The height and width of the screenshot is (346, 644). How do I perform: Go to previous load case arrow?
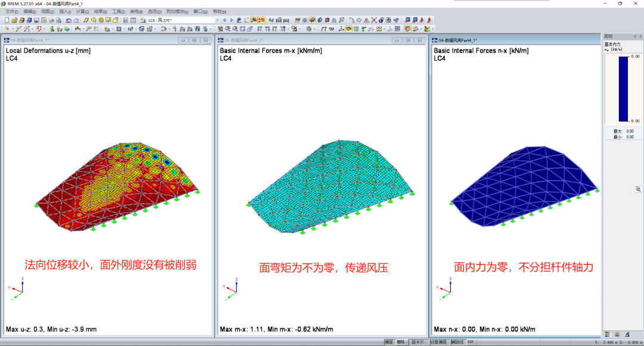click(224, 20)
